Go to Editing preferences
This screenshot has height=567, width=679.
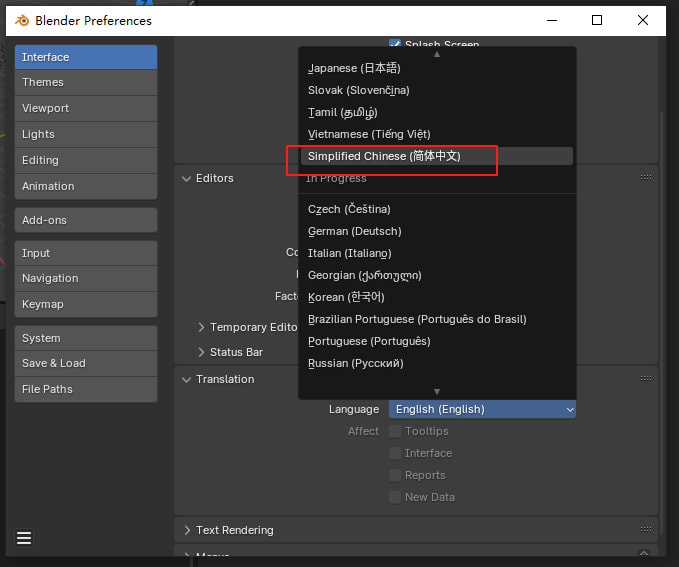[x=86, y=160]
